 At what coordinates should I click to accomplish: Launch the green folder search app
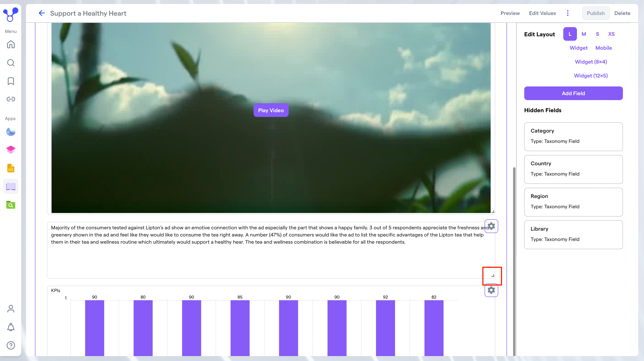pyautogui.click(x=11, y=205)
